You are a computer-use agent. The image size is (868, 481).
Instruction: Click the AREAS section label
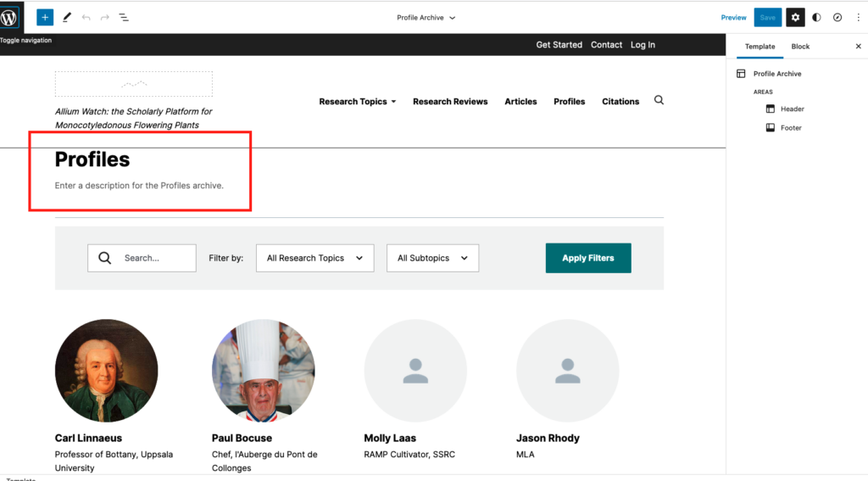pos(763,92)
